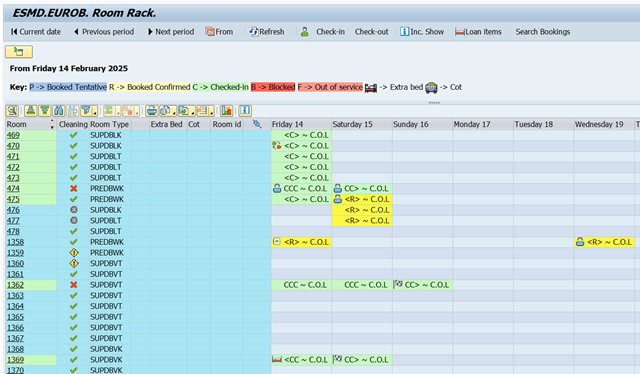This screenshot has width=640, height=374.
Task: Click the yellow warning cleaning icon for room 1360
Action: tap(73, 263)
